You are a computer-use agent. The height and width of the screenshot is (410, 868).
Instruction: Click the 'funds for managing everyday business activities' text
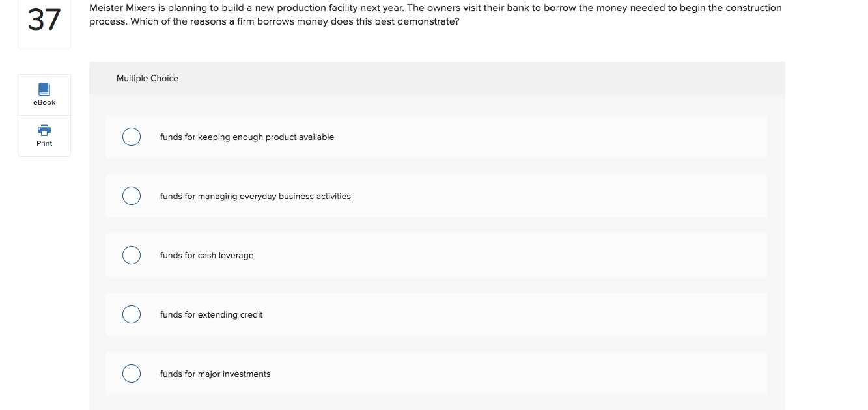[x=255, y=196]
